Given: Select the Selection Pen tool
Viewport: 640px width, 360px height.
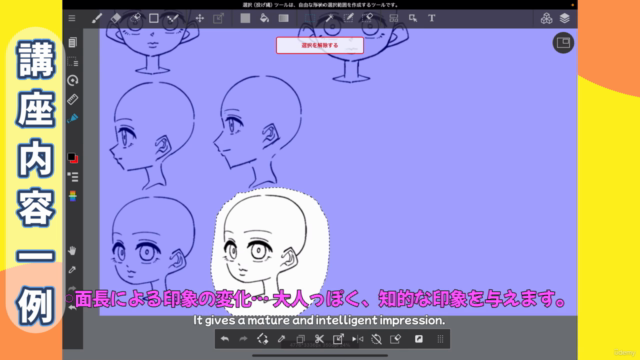Looking at the screenshot, I should click(348, 18).
